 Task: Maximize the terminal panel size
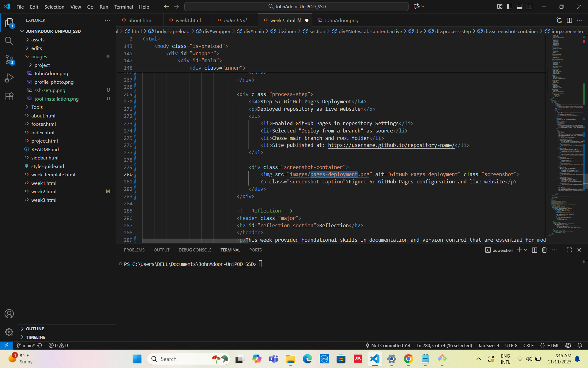tap(569, 250)
